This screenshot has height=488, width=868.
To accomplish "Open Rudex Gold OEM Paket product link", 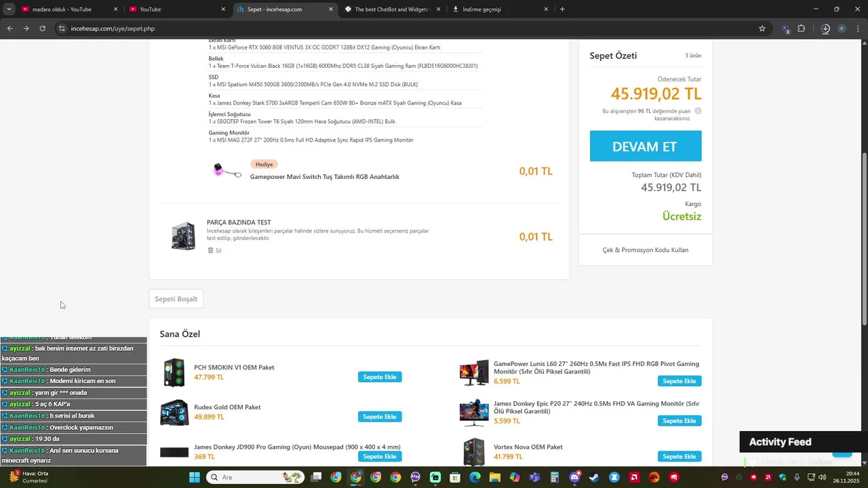I will point(227,407).
